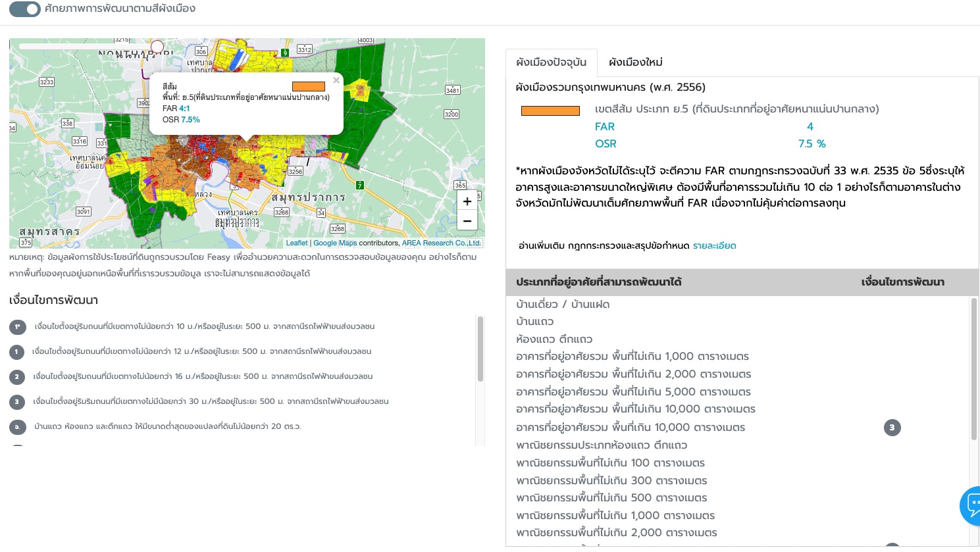This screenshot has width=980, height=552.
Task: Click scrollbar of left conditions list
Action: click(480, 349)
